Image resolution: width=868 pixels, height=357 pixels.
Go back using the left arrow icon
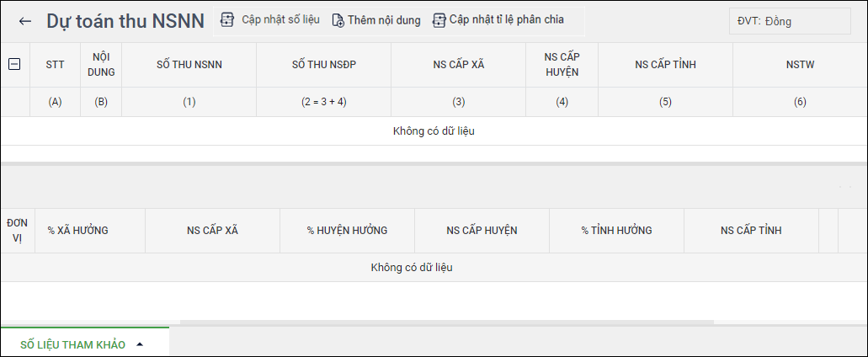point(25,22)
